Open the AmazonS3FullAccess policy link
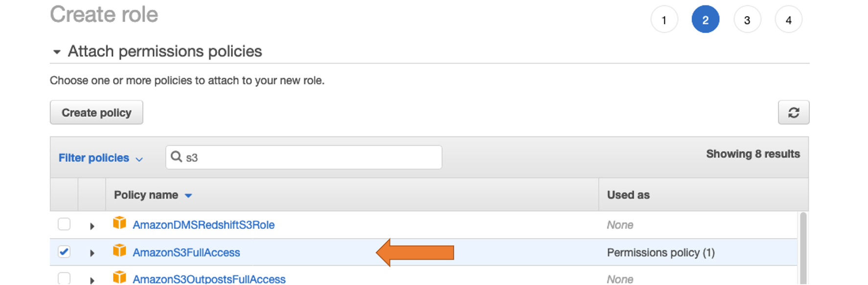The image size is (868, 285). click(186, 252)
